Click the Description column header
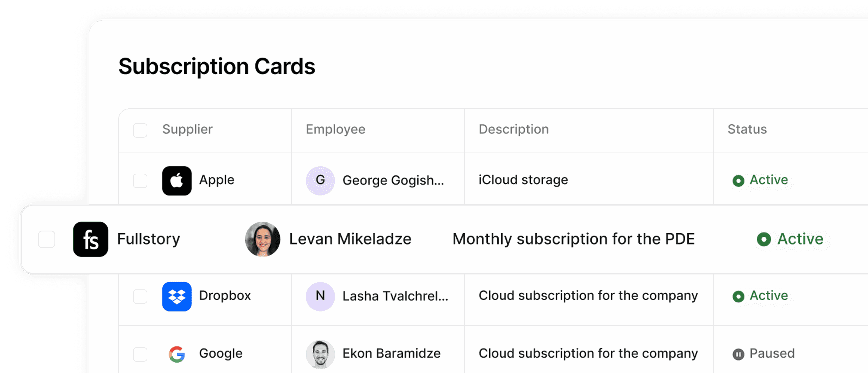 coord(514,129)
